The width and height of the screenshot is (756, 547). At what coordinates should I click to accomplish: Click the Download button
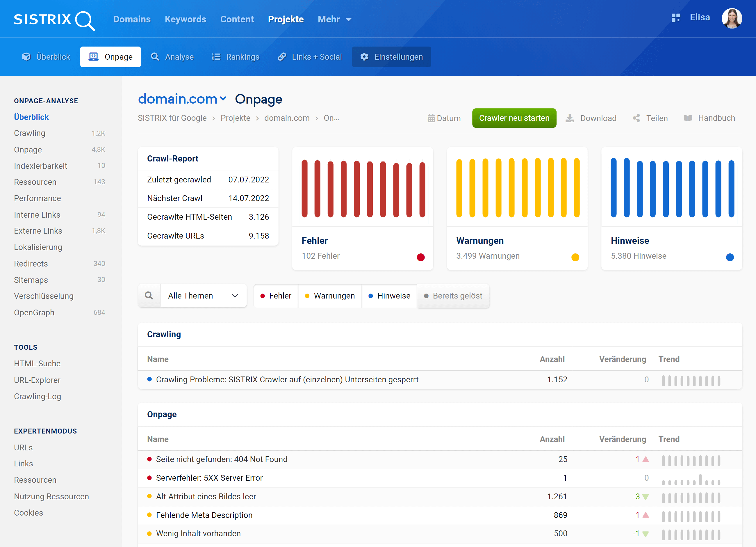(591, 118)
